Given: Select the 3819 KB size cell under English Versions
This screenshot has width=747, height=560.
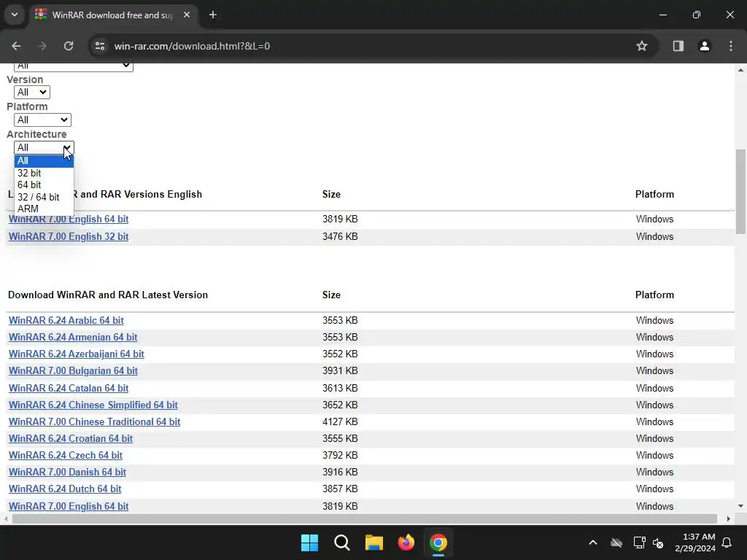Looking at the screenshot, I should [x=340, y=219].
